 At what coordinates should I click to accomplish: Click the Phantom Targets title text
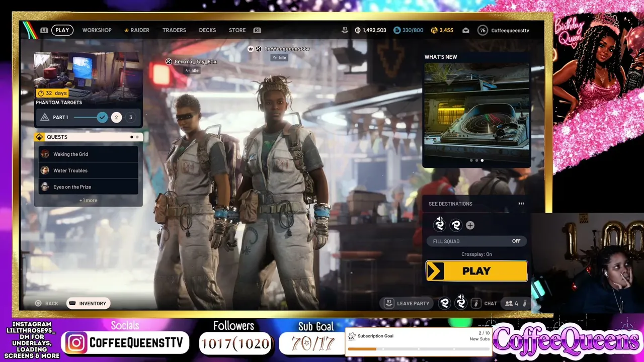click(x=59, y=103)
